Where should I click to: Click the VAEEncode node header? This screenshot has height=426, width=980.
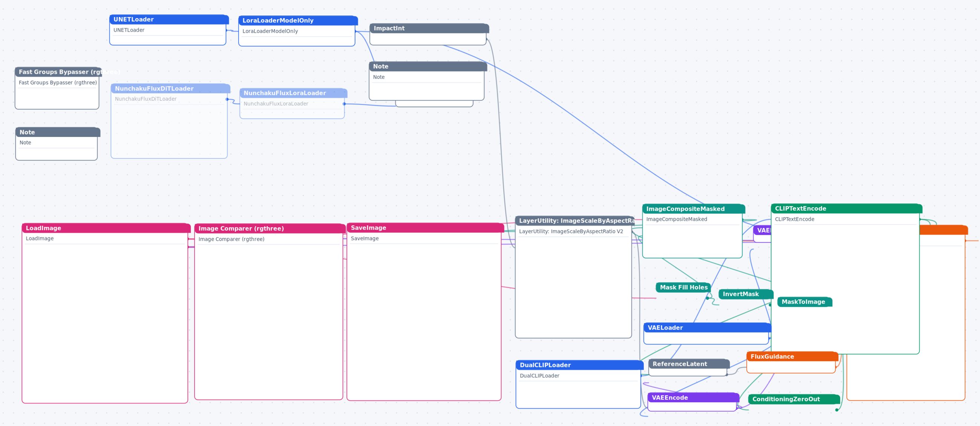pyautogui.click(x=693, y=397)
